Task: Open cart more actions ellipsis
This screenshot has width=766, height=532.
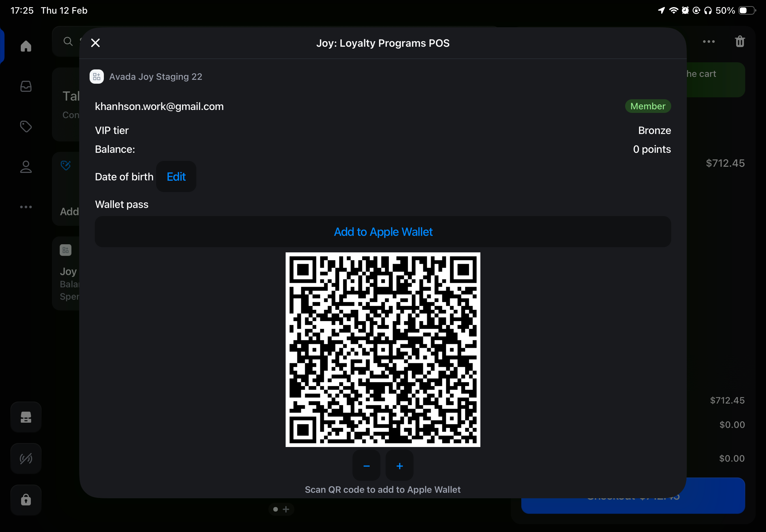Action: pyautogui.click(x=709, y=42)
